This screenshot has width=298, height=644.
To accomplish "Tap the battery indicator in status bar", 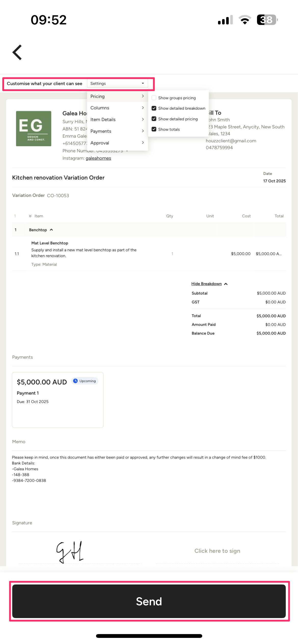I will (267, 20).
